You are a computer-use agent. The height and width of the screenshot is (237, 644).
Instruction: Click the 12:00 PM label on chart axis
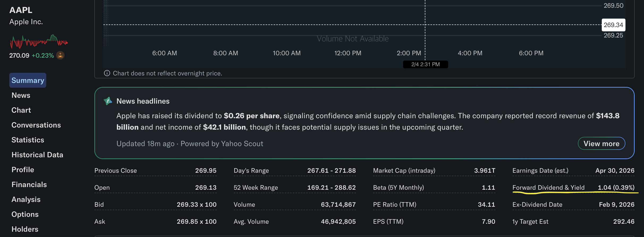click(348, 53)
